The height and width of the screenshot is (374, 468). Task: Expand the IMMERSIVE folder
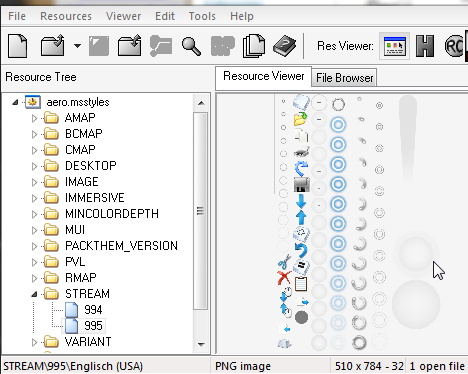[x=34, y=198]
